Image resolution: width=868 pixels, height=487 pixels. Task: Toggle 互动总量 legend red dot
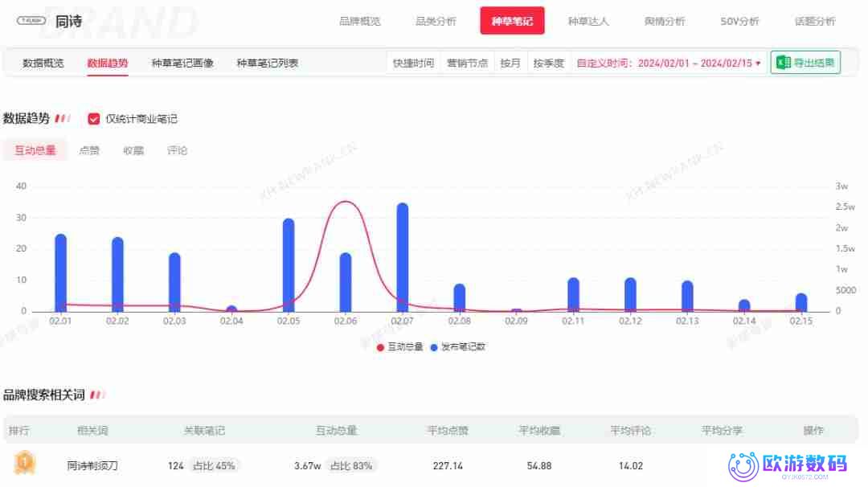(380, 347)
